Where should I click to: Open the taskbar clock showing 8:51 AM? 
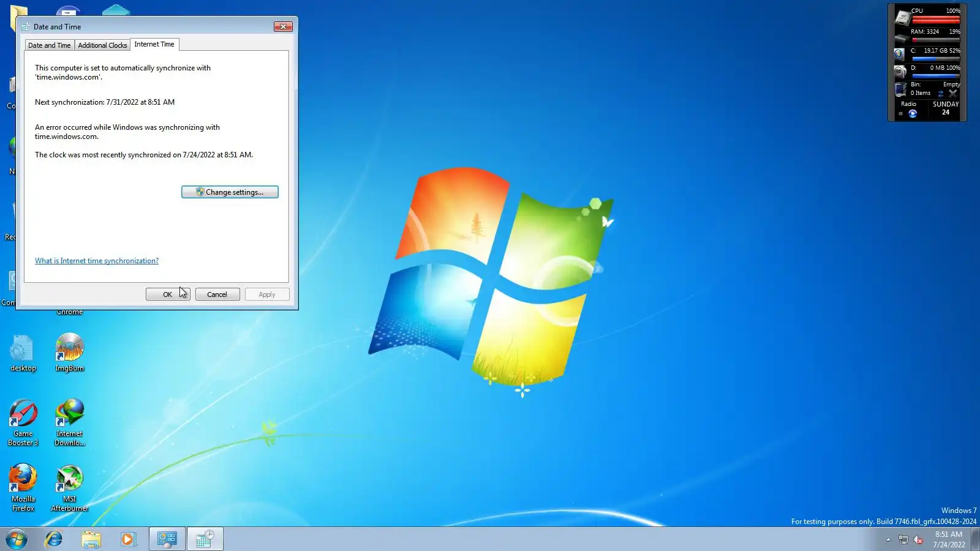[949, 539]
